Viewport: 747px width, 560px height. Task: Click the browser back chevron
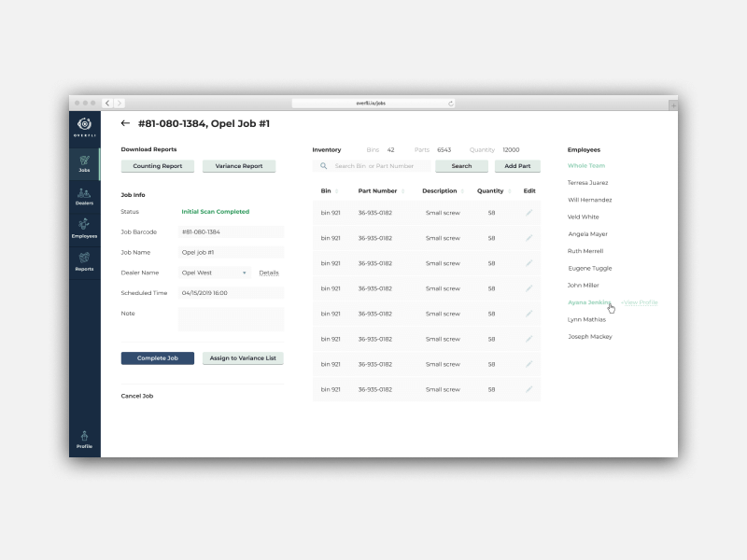coord(107,103)
